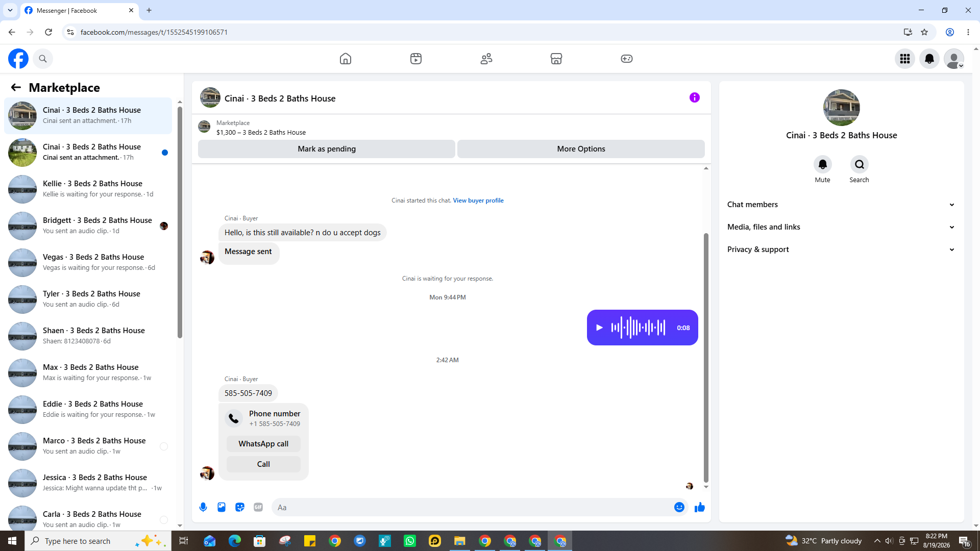The width and height of the screenshot is (980, 551).
Task: Click the large house photo in info panel
Action: coord(841,108)
